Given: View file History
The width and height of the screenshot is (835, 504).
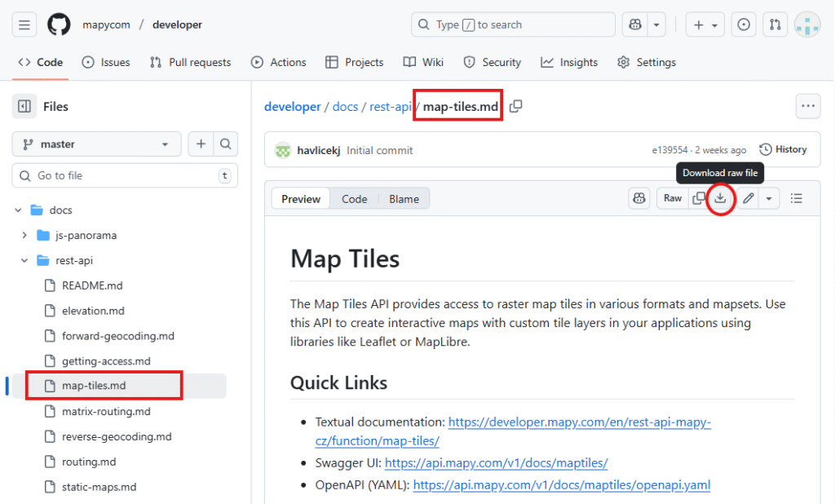Looking at the screenshot, I should (783, 149).
